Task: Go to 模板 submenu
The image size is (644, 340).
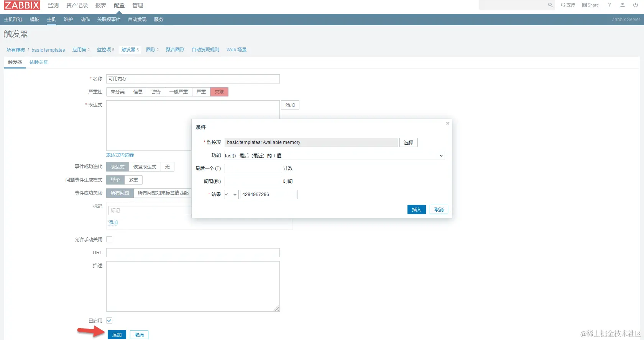Action: pyautogui.click(x=34, y=20)
